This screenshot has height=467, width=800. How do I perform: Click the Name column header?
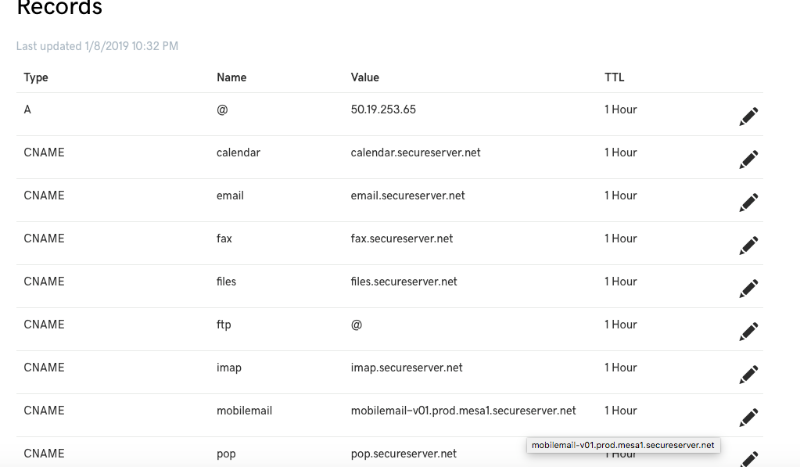pos(232,78)
